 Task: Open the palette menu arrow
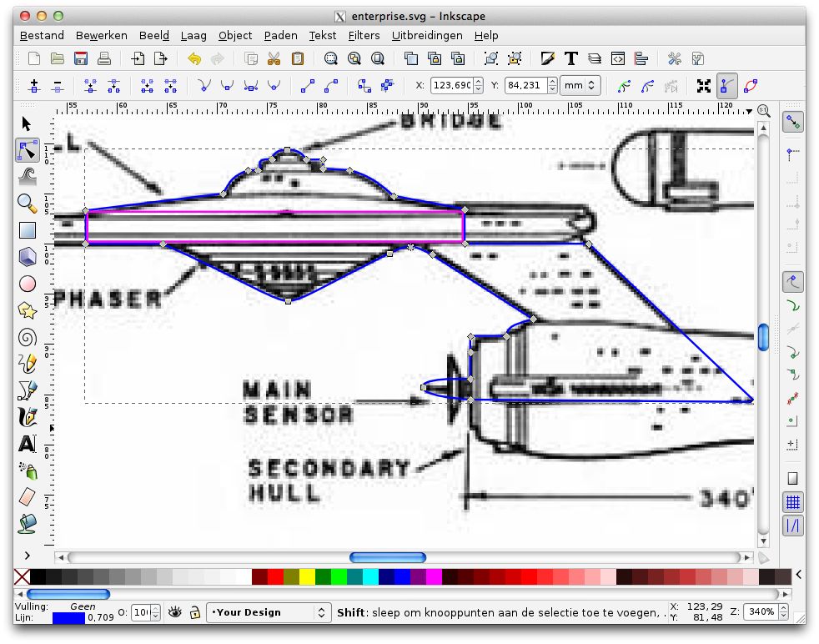(799, 575)
